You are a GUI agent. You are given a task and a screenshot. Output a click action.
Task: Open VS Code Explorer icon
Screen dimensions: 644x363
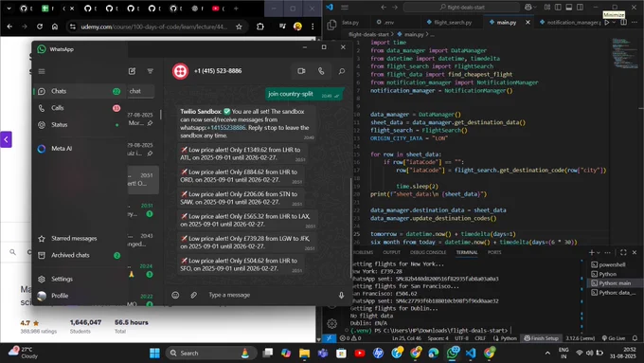click(331, 26)
